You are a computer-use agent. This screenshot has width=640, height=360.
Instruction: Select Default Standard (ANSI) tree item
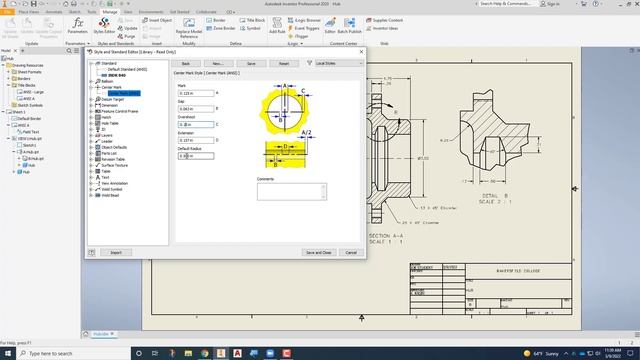[127, 69]
